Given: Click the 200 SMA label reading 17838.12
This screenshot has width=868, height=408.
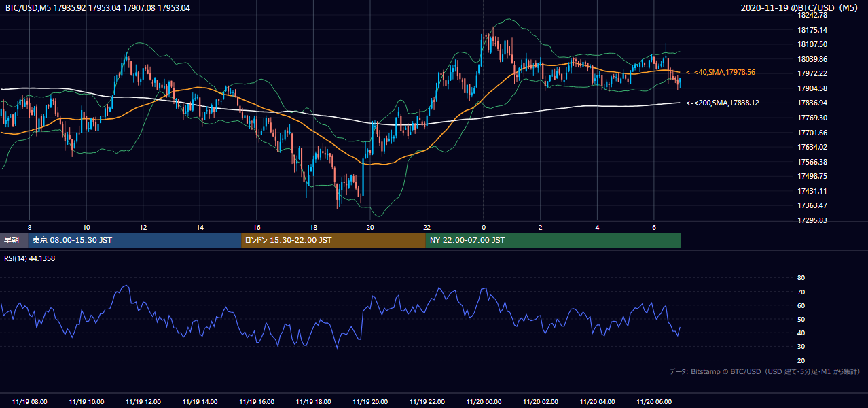Looking at the screenshot, I should [x=723, y=103].
